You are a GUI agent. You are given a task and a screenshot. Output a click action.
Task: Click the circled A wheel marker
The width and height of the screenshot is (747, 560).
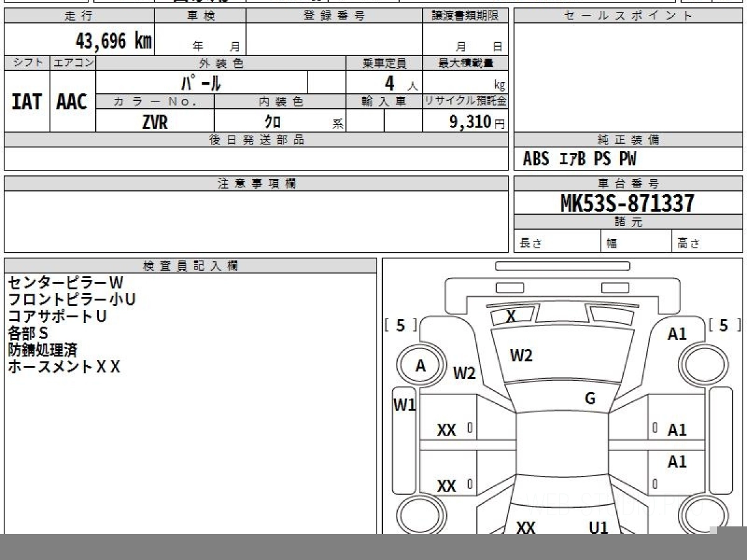pos(421,366)
